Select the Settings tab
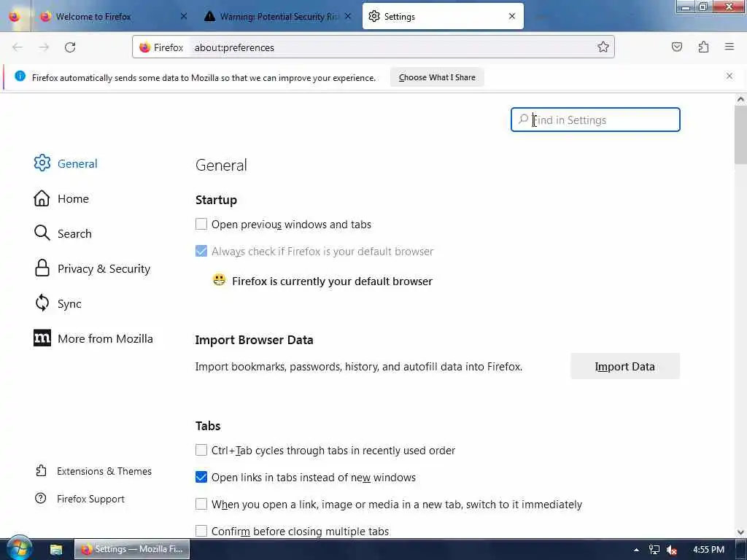This screenshot has height=560, width=747. tap(443, 16)
